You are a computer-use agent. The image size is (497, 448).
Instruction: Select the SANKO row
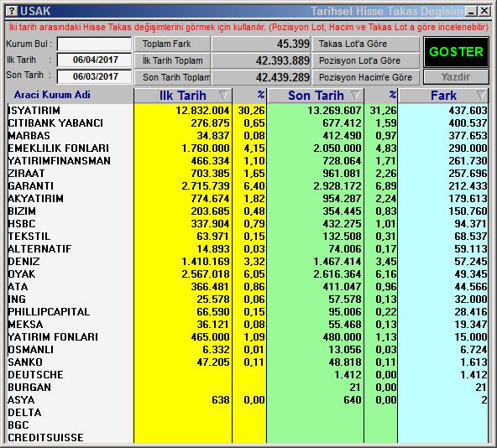[247, 362]
